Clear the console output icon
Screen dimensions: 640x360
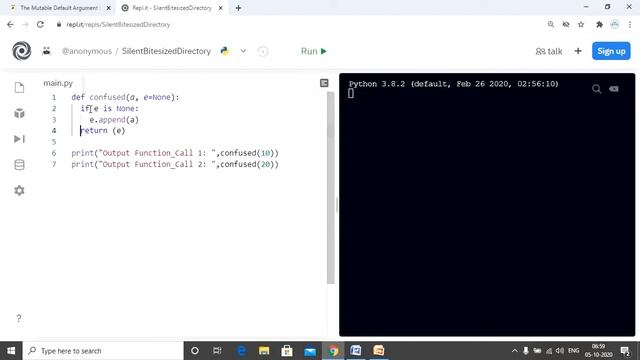[x=614, y=89]
